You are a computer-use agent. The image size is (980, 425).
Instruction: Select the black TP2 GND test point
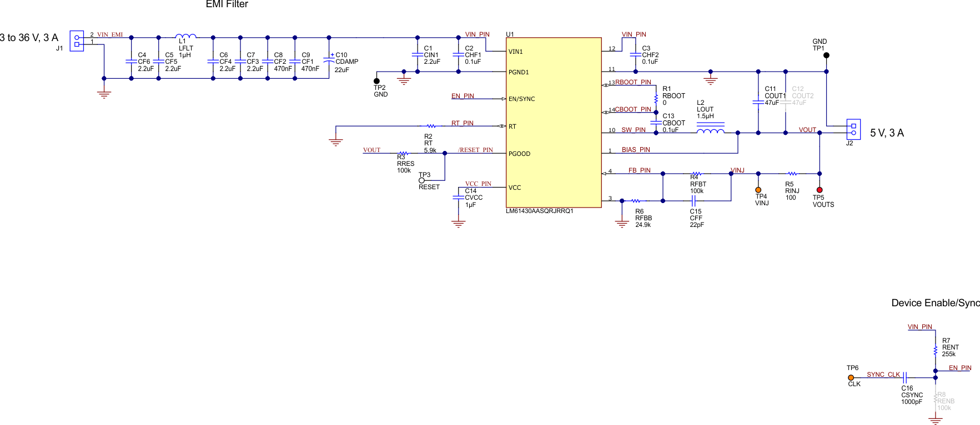[x=376, y=81]
